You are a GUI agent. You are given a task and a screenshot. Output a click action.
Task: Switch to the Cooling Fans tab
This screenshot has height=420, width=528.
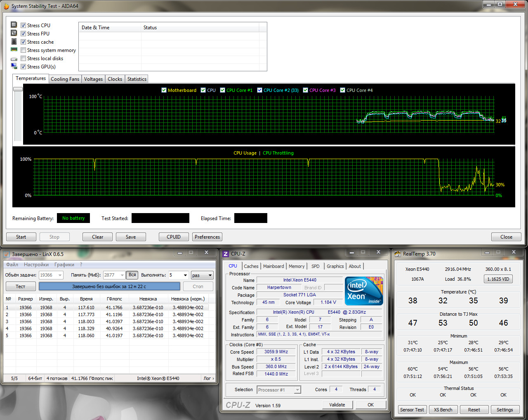65,79
